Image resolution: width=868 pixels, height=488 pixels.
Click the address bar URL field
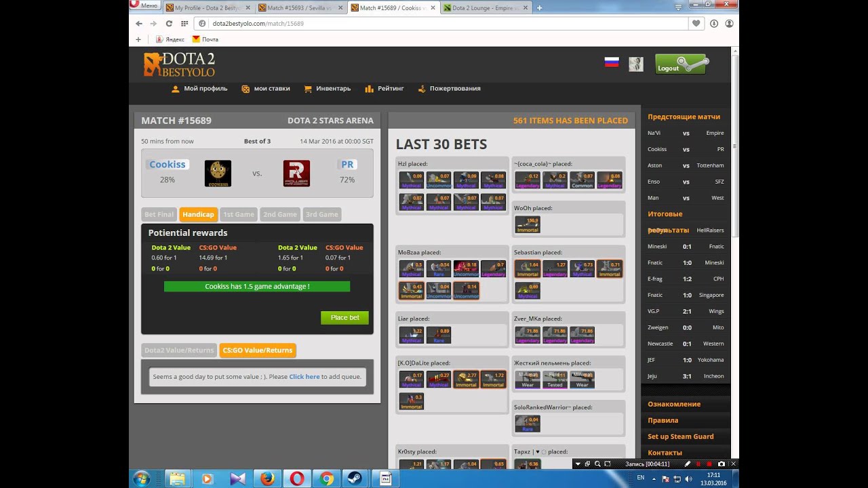click(x=442, y=23)
